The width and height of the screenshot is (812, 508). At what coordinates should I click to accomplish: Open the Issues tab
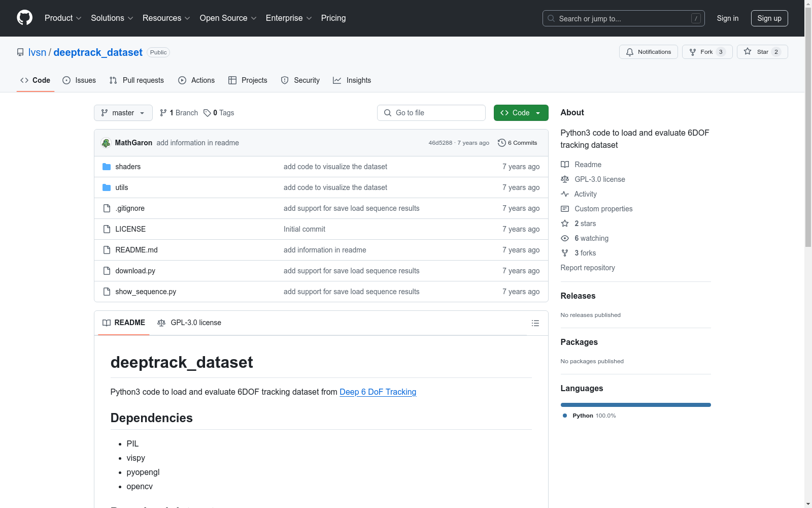[x=79, y=80]
